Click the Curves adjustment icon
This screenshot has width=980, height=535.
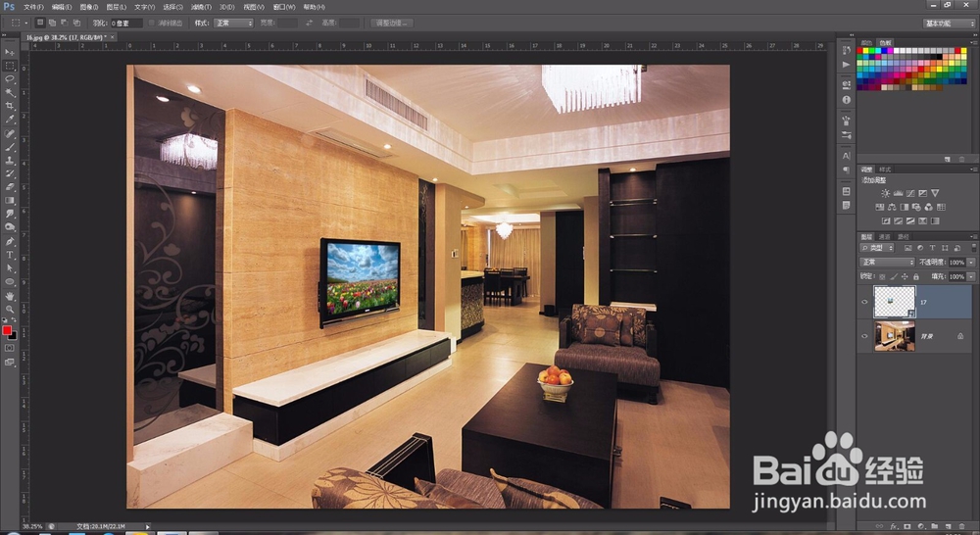(910, 193)
